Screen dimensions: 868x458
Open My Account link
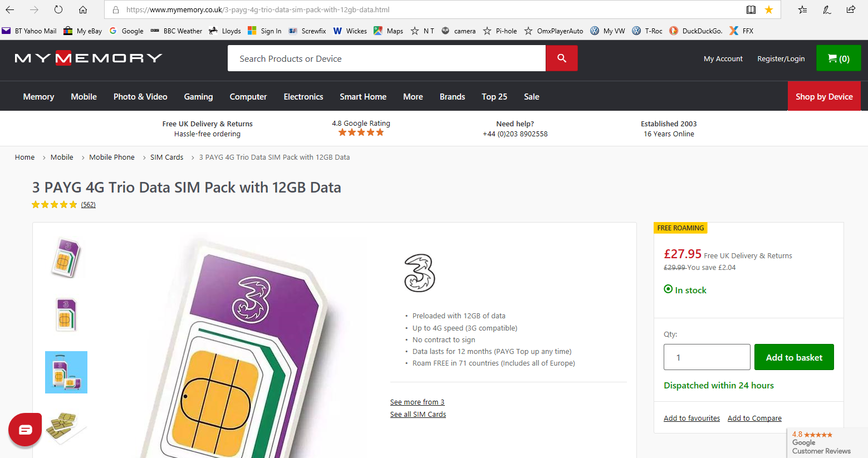pos(723,58)
